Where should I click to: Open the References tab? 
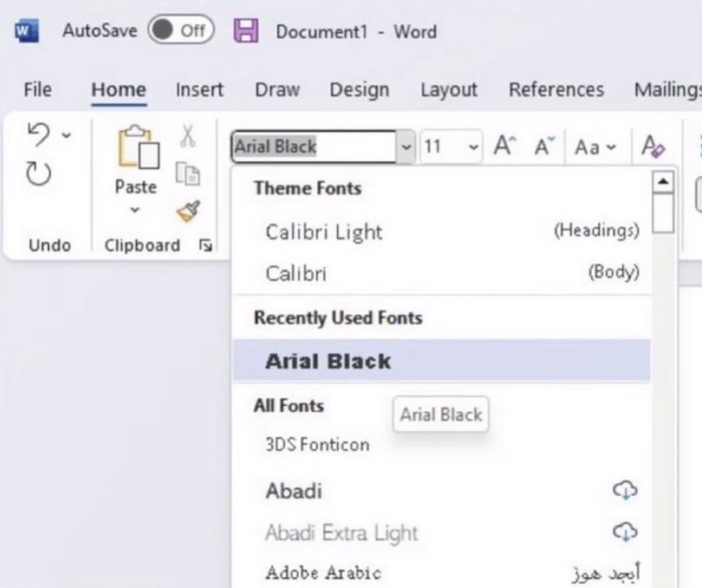click(556, 89)
